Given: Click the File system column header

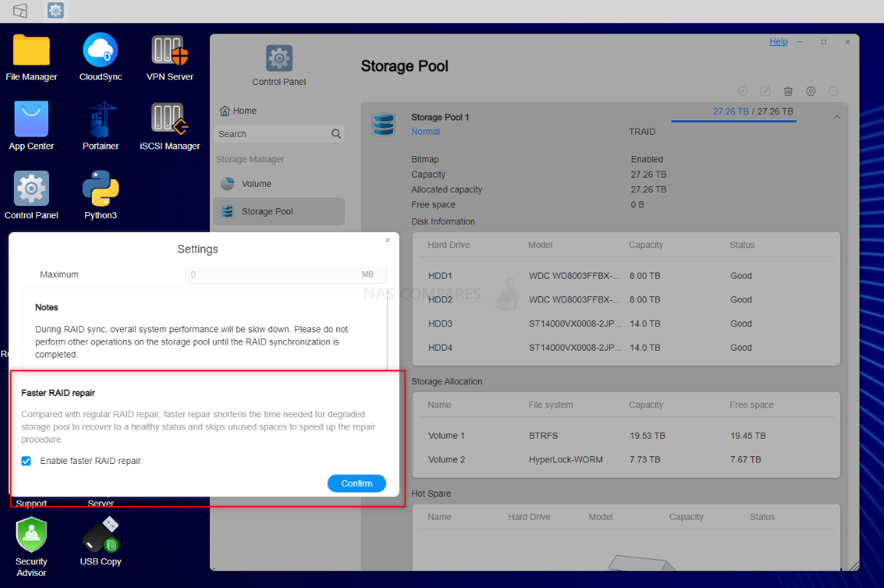Looking at the screenshot, I should 550,405.
